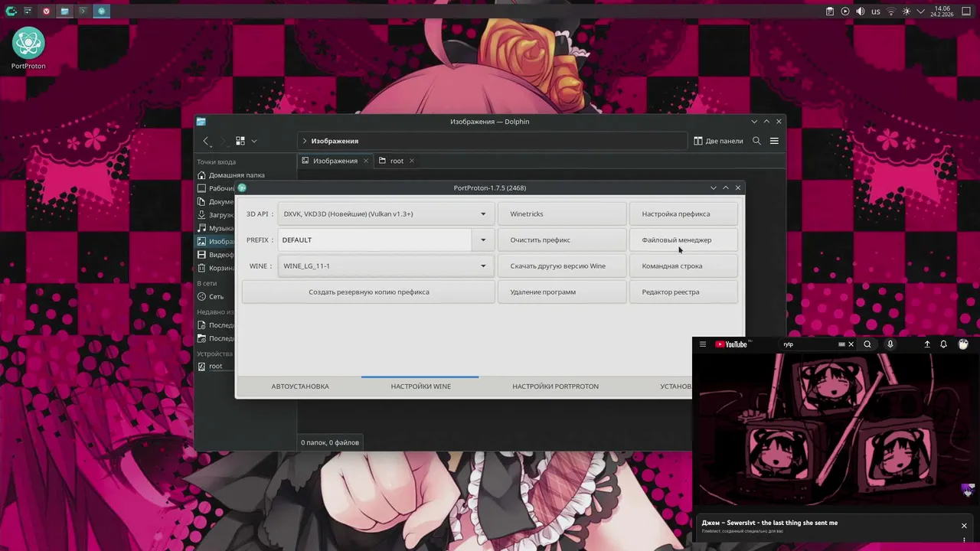Click 'Настройка префикса' button
This screenshot has width=980, height=551.
click(684, 214)
